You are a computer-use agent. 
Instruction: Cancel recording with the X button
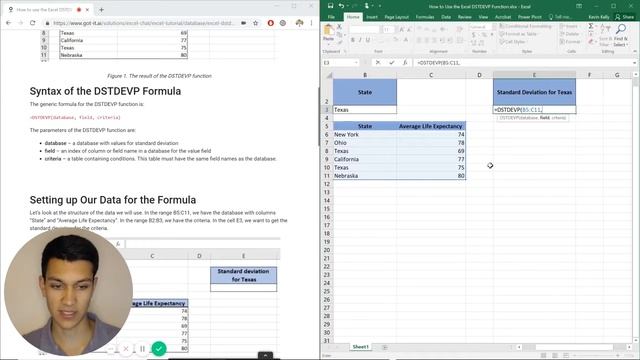click(126, 349)
